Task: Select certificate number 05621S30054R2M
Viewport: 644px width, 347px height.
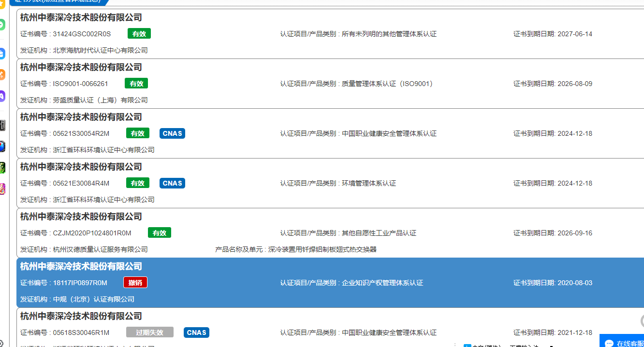Action: point(81,133)
